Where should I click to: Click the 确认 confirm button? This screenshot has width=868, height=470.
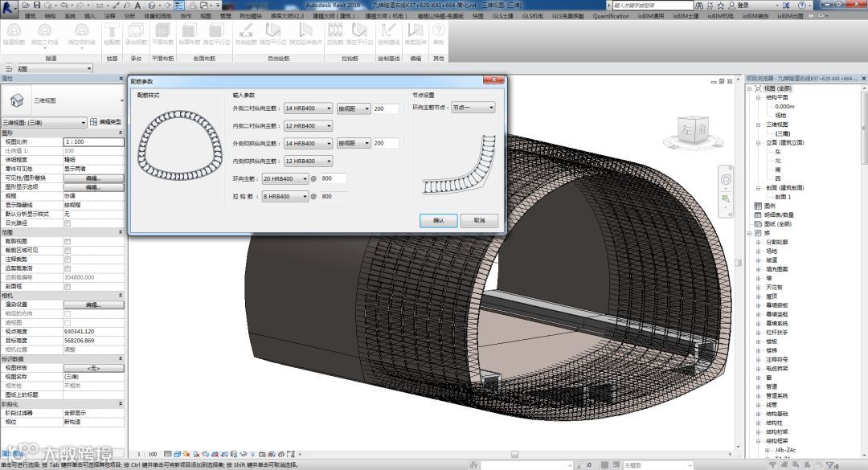pyautogui.click(x=438, y=220)
